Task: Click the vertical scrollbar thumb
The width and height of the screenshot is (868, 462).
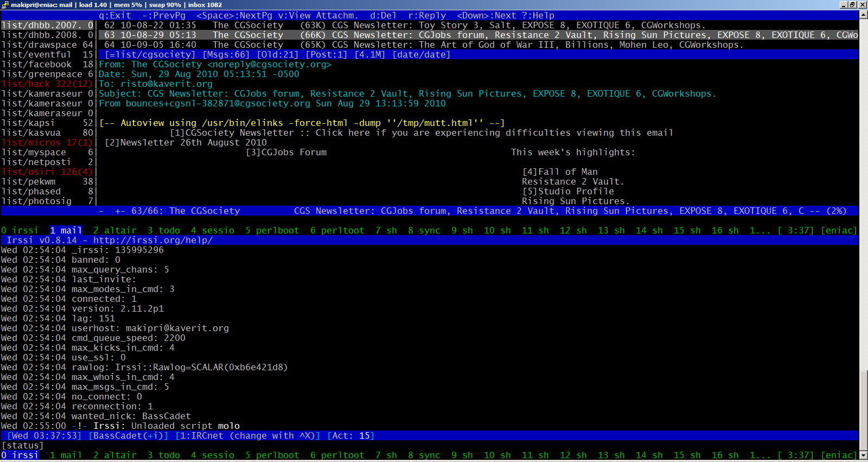Action: [863, 410]
